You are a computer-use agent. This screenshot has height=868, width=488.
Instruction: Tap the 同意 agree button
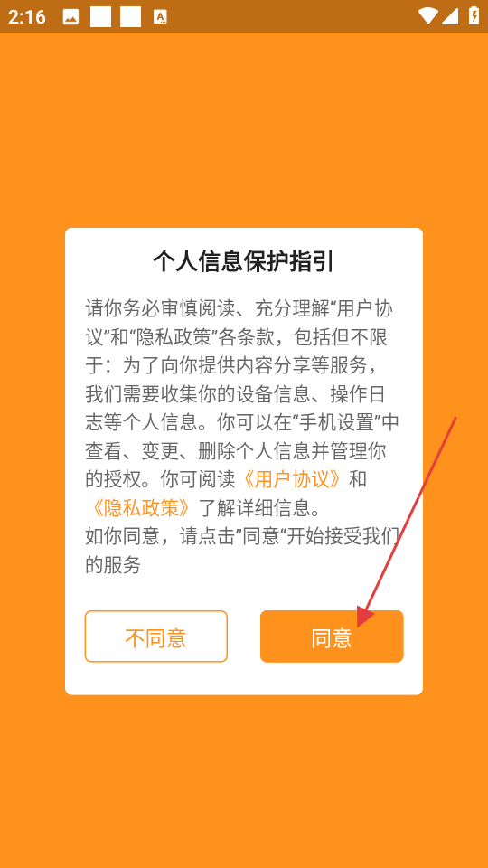click(x=332, y=637)
